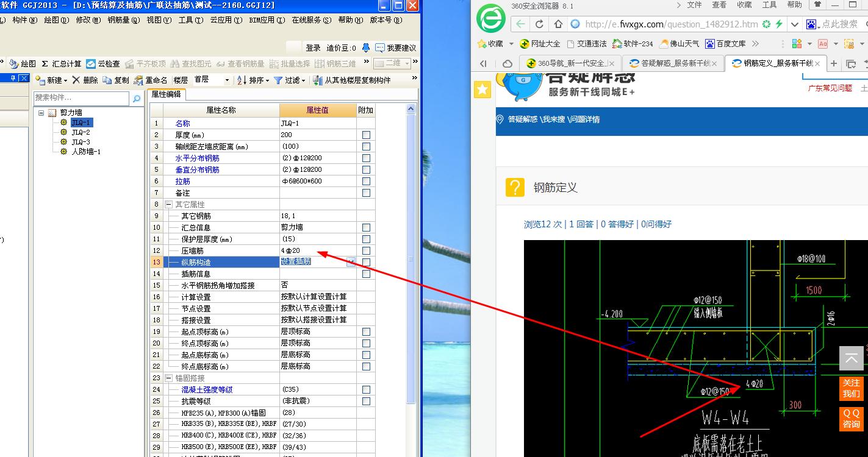Collapse the 剪力墙 tree node
Screen dimensions: 868x457
pyautogui.click(x=41, y=113)
